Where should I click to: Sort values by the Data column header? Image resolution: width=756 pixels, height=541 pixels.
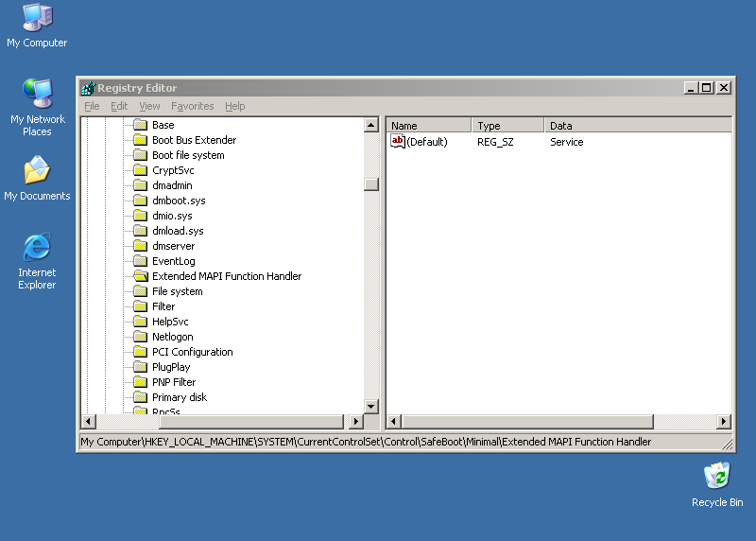[639, 126]
